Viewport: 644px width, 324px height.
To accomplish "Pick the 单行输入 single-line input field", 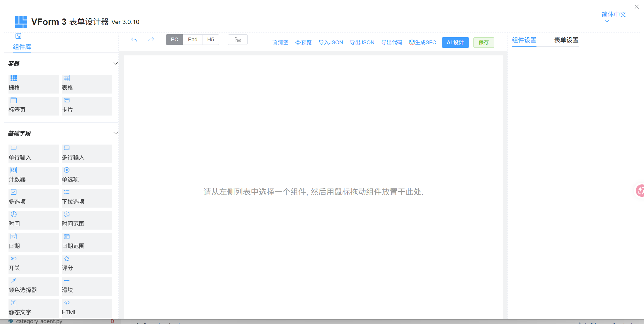I will [x=34, y=154].
